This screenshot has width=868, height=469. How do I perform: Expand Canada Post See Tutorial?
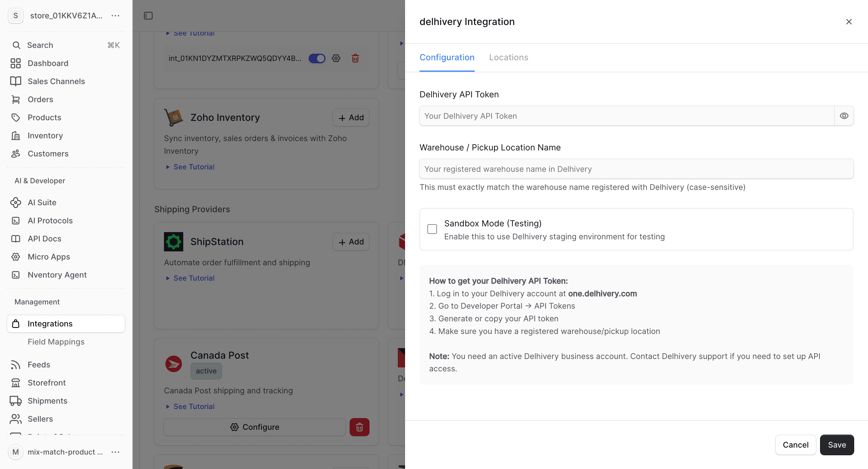pyautogui.click(x=190, y=406)
